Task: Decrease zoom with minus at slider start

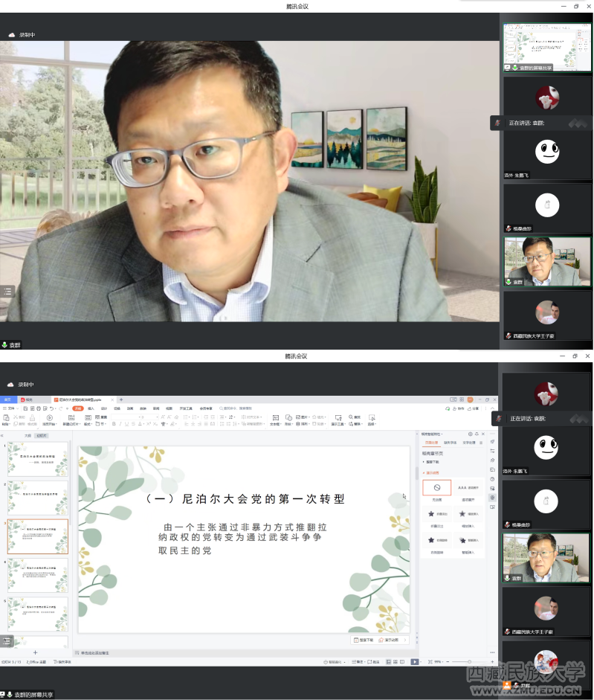Action: [x=448, y=661]
